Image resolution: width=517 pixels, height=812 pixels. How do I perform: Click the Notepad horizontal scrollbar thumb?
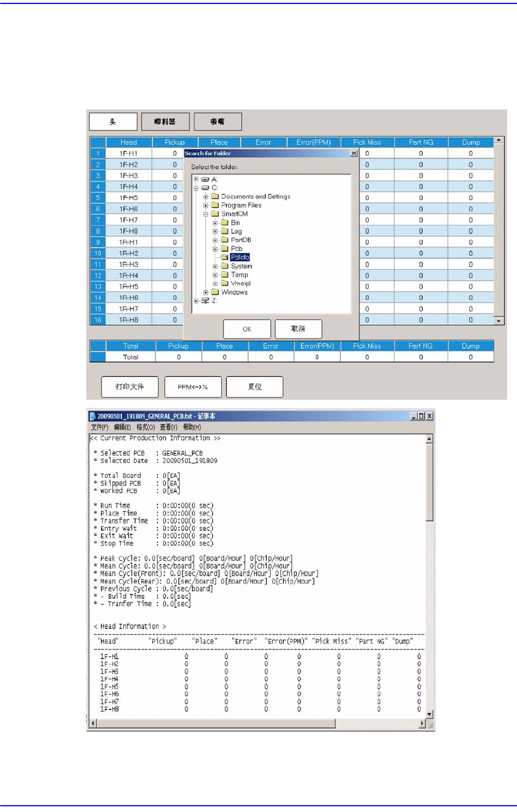[x=216, y=724]
